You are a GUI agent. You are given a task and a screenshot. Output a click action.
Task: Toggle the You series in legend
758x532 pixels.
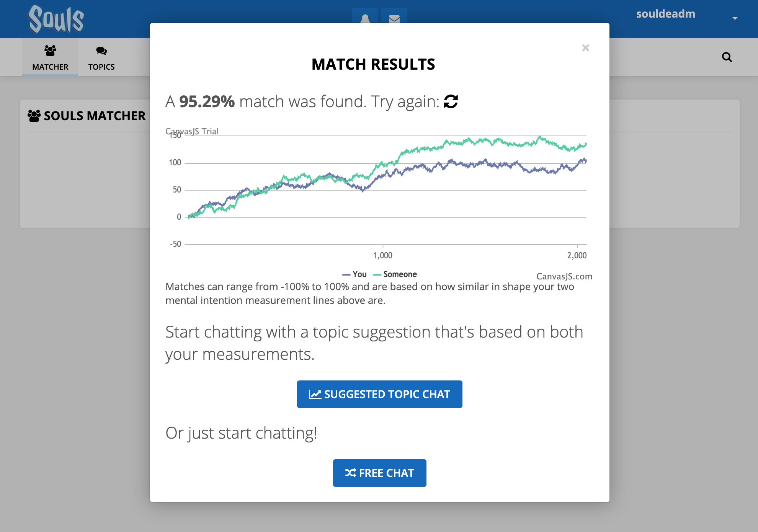point(354,274)
